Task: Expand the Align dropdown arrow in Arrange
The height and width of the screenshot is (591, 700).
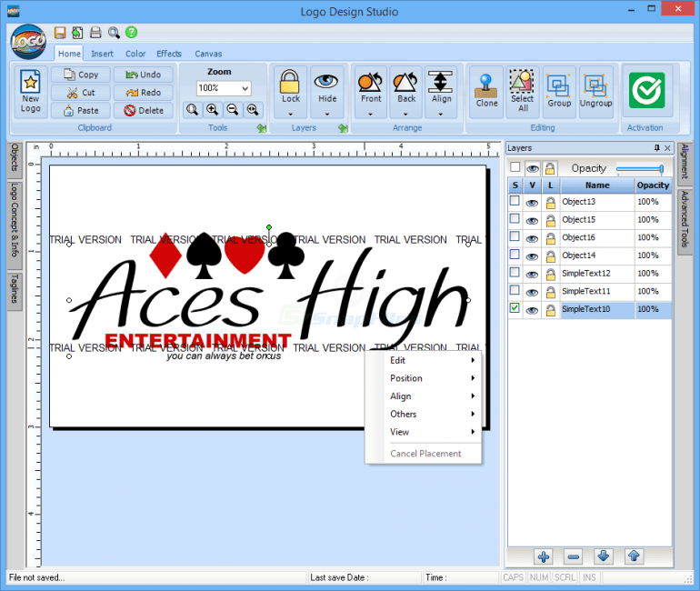Action: point(441,115)
